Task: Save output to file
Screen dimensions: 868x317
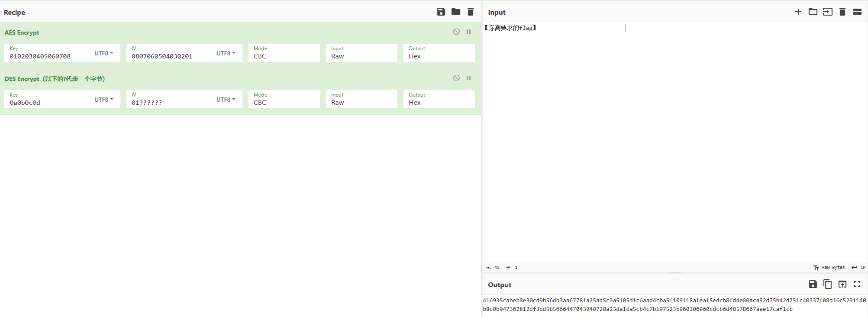Action: (813, 284)
